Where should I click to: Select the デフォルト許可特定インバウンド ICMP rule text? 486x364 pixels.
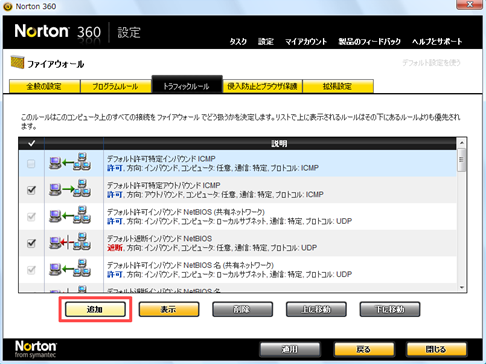[x=161, y=159]
